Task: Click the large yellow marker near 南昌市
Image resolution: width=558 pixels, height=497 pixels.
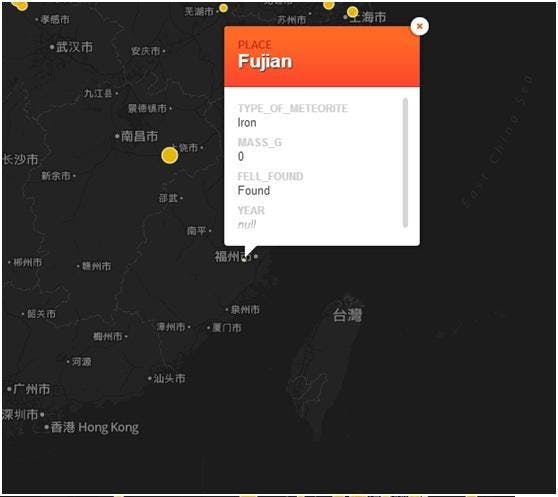Action: (169, 155)
